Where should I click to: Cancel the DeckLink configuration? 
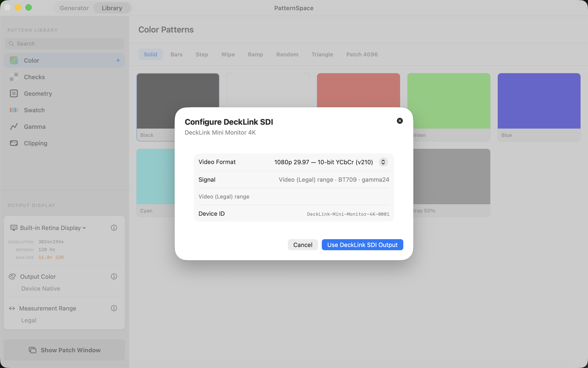point(303,245)
